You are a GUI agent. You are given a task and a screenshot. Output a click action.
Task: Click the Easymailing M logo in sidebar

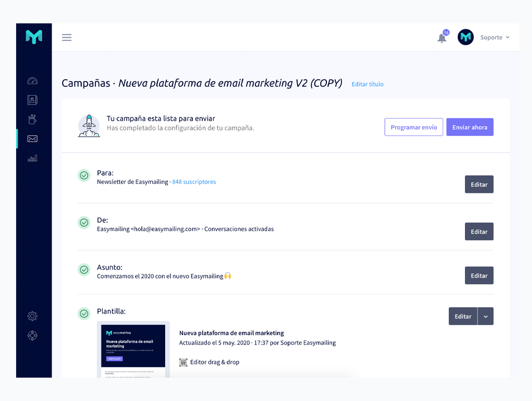point(34,37)
